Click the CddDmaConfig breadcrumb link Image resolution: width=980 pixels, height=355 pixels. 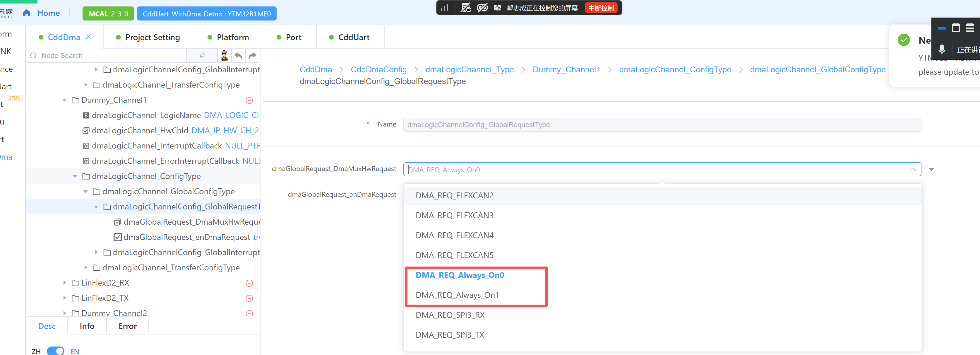pos(378,70)
